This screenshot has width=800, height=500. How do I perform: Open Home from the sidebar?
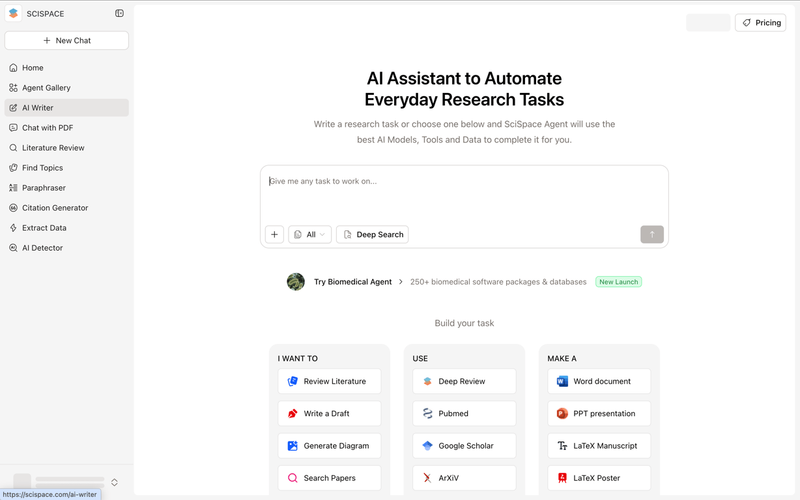(x=66, y=67)
